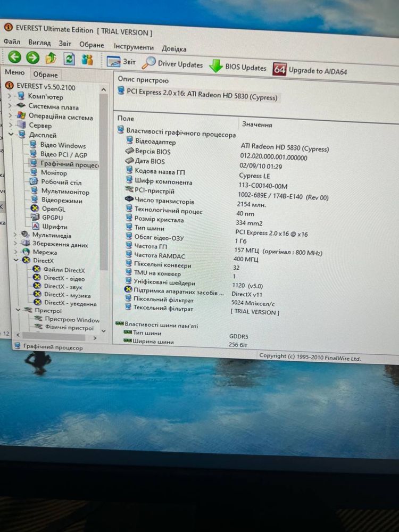The width and height of the screenshot is (399, 532).
Task: Collapse the Пристрої tree node
Action: click(x=18, y=310)
